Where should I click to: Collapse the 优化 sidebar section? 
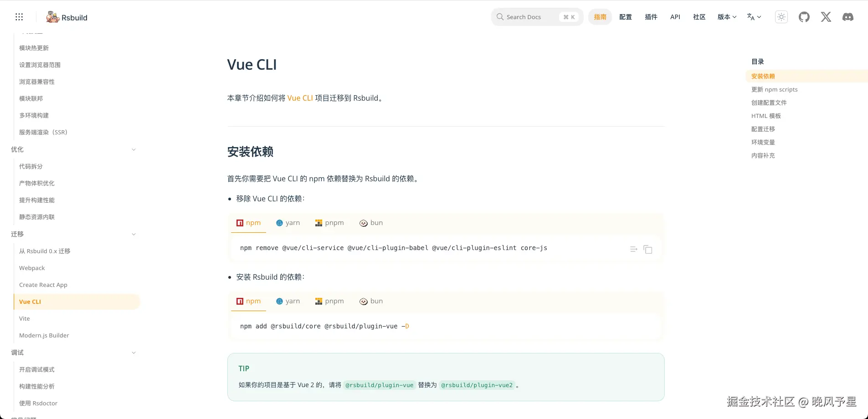pos(134,149)
